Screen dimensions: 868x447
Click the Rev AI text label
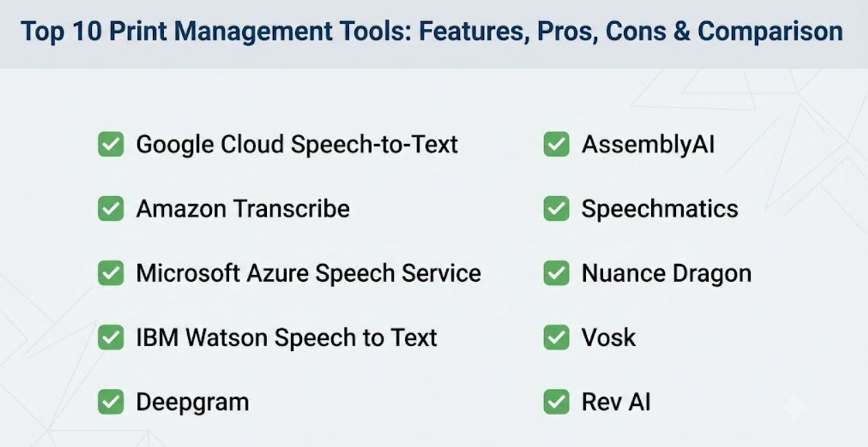(x=616, y=402)
